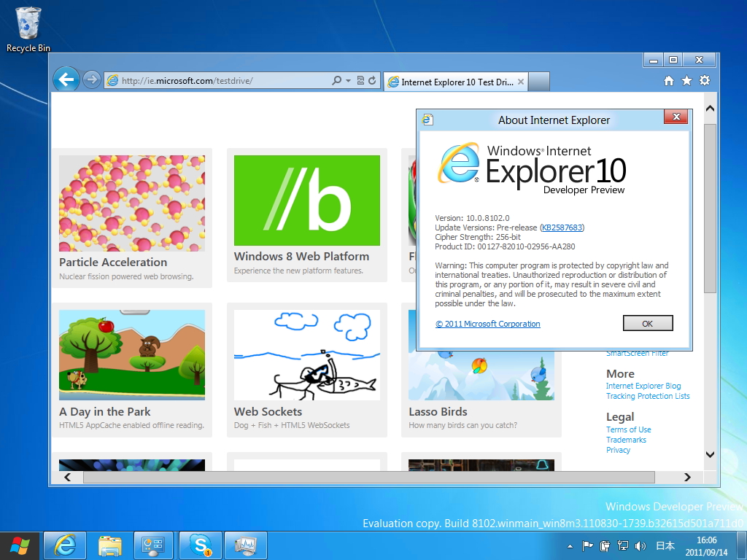Click OK in the About Internet Explorer dialog
The height and width of the screenshot is (560, 747).
(647, 322)
